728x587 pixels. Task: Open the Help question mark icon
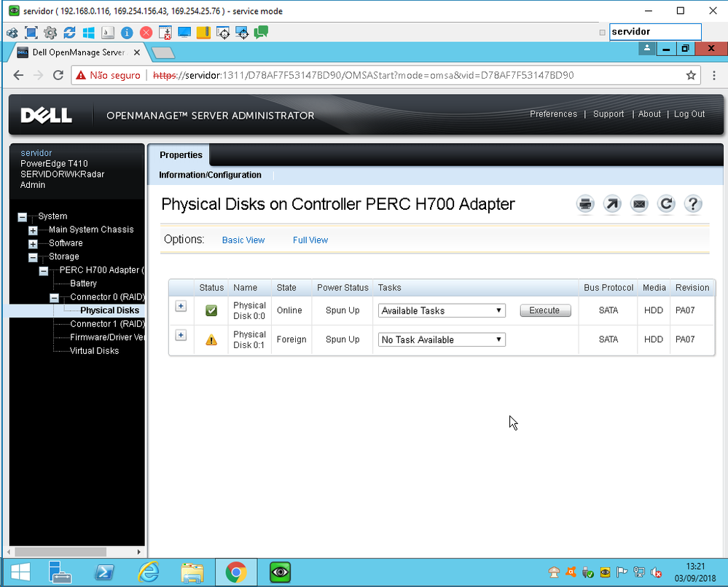(x=693, y=204)
